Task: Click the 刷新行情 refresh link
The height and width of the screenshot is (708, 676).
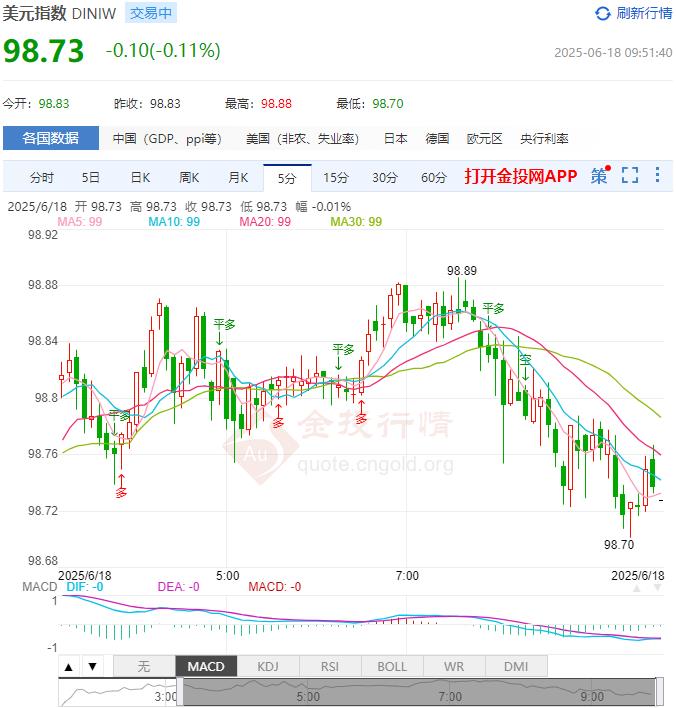Action: pos(644,14)
